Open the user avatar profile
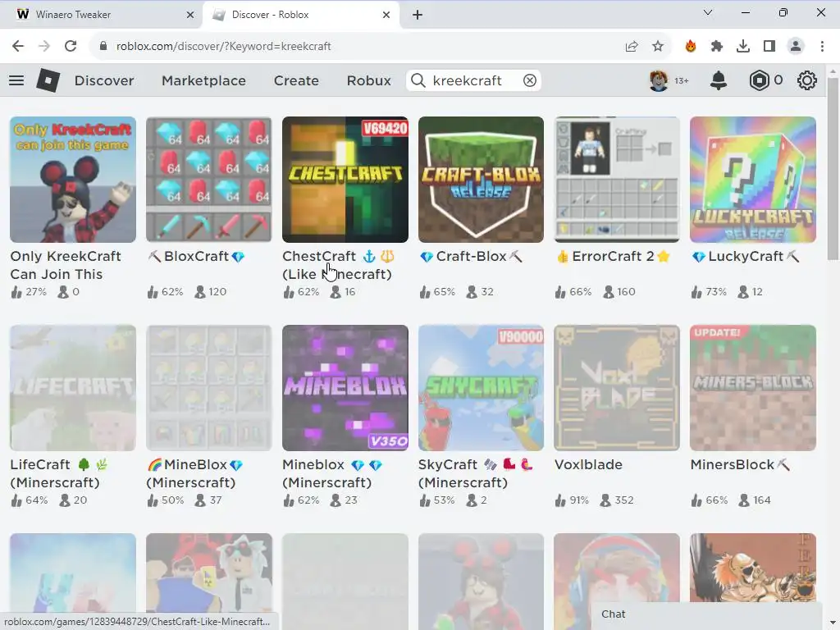The height and width of the screenshot is (630, 840). [x=659, y=80]
